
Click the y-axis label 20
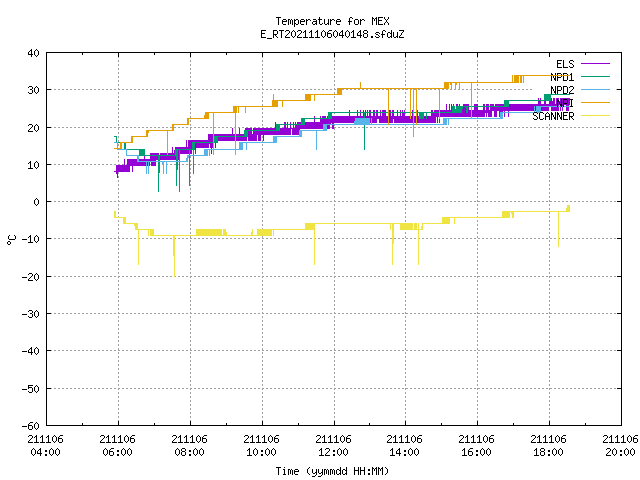click(33, 127)
